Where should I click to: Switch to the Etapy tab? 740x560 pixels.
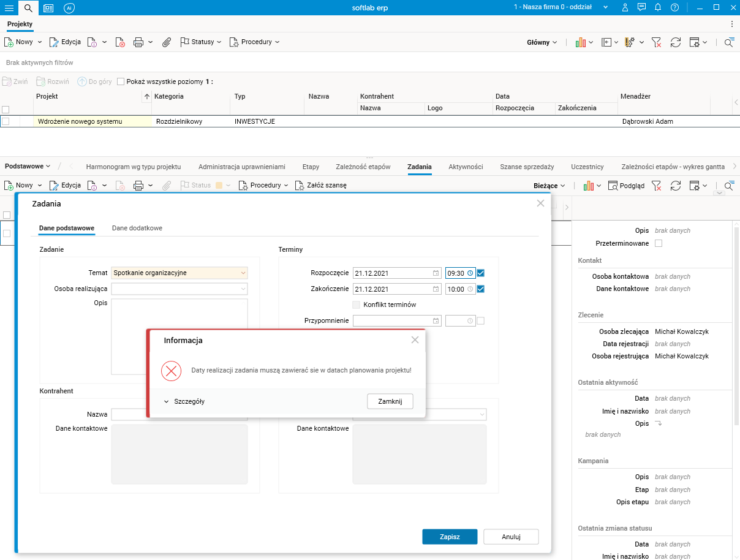311,167
